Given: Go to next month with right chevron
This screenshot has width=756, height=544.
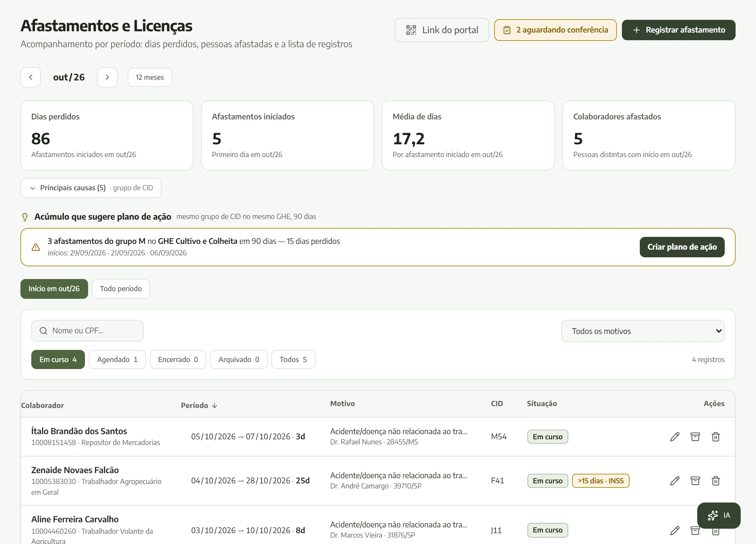Looking at the screenshot, I should click(107, 77).
